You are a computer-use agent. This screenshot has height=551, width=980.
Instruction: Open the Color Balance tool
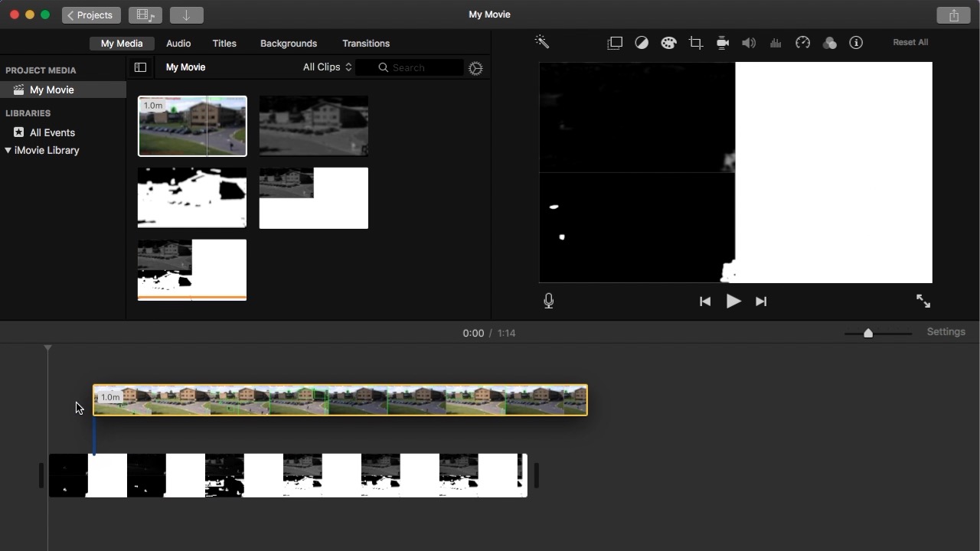pos(642,42)
